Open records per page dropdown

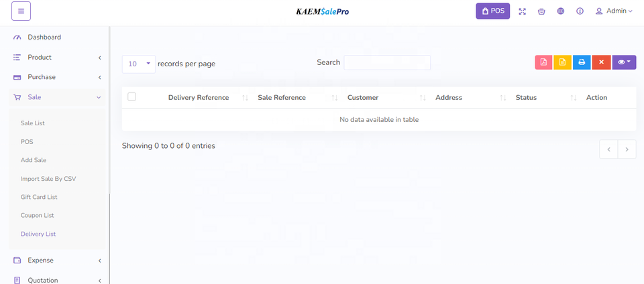(139, 64)
